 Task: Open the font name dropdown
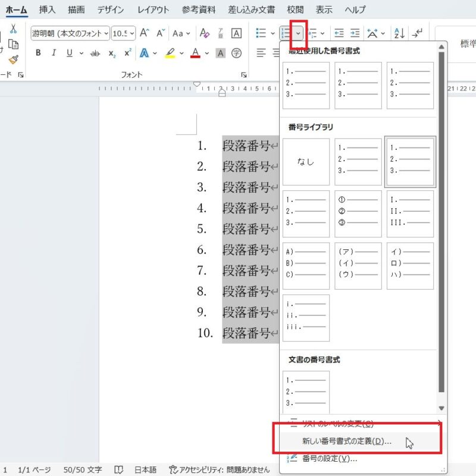[x=70, y=33]
